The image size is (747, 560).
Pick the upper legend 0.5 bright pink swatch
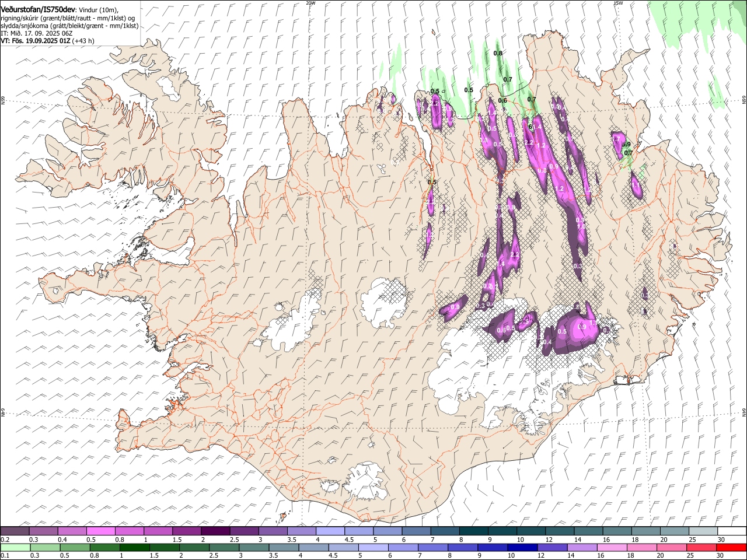pos(100,531)
